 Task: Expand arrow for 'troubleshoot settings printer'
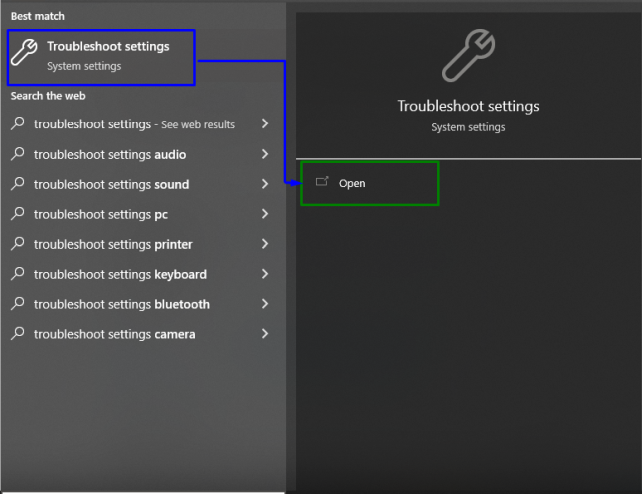pyautogui.click(x=264, y=244)
